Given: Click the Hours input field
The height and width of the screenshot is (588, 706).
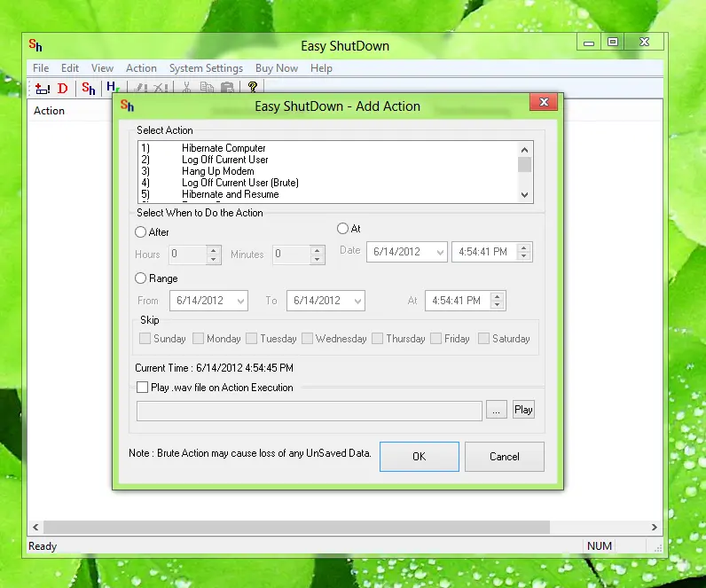Looking at the screenshot, I should [x=188, y=255].
